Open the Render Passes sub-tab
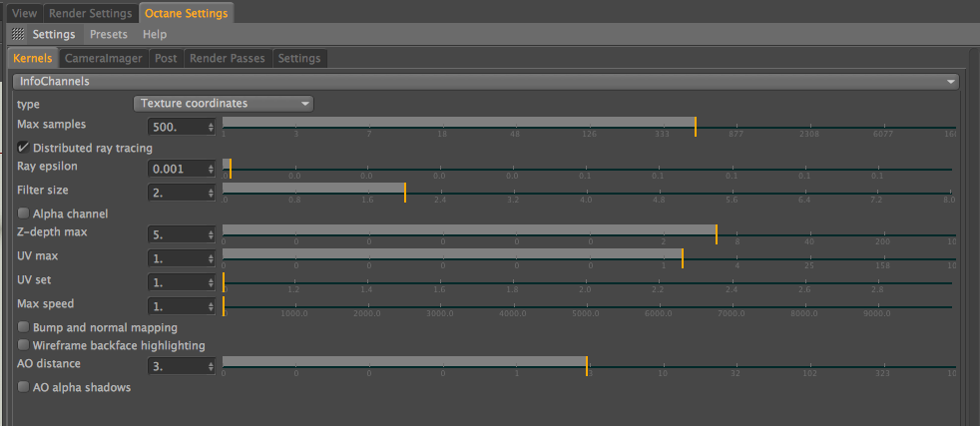This screenshot has height=426, width=980. tap(228, 58)
